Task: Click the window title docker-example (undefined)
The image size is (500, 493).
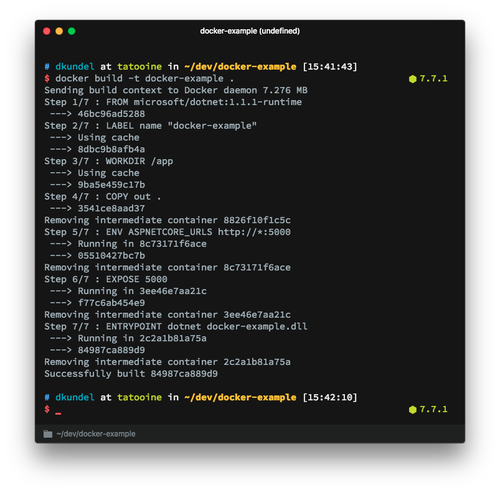Action: pos(250,31)
